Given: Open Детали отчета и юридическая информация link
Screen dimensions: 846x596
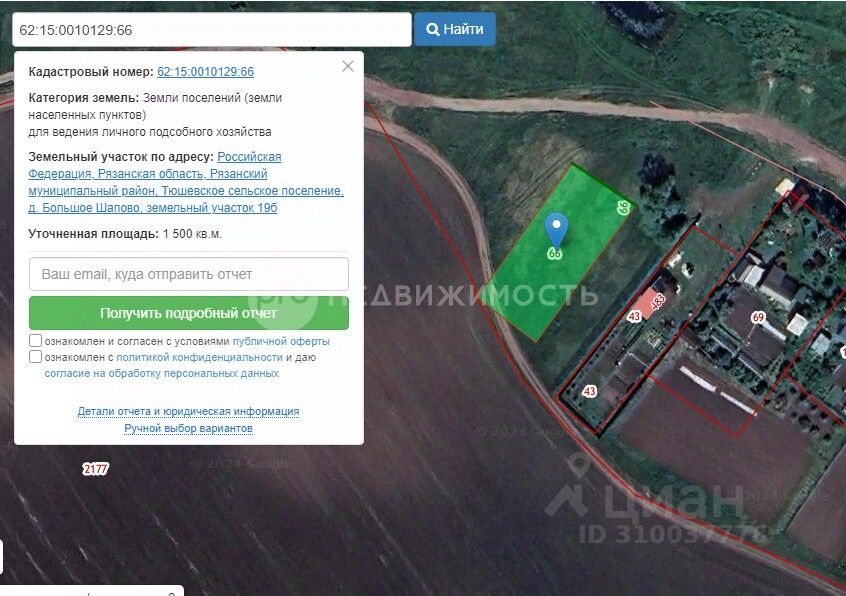Looking at the screenshot, I should click(188, 412).
